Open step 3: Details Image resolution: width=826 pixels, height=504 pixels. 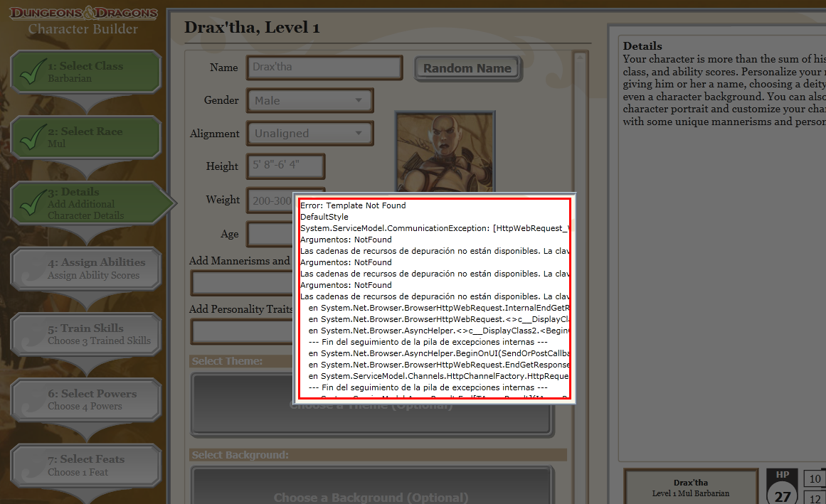tap(92, 203)
